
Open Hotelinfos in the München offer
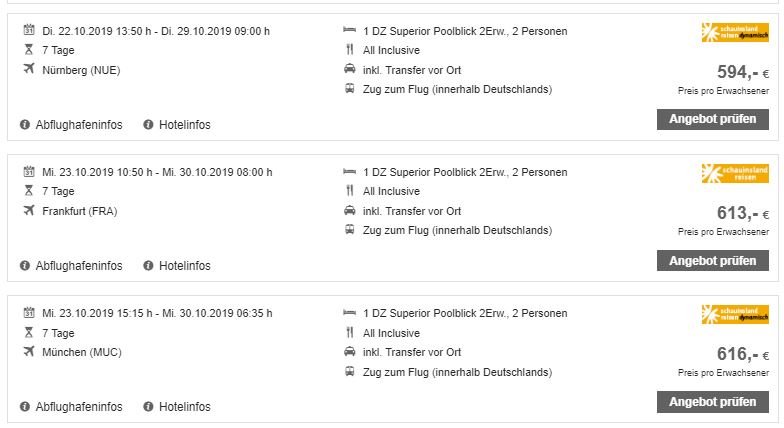coord(182,407)
